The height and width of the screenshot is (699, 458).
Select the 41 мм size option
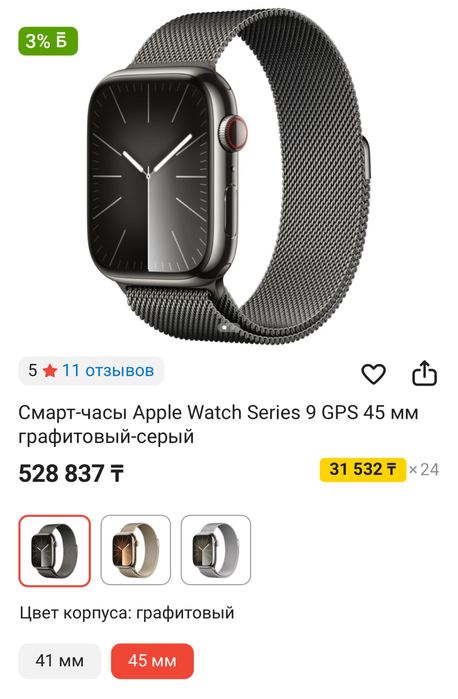[x=60, y=661]
